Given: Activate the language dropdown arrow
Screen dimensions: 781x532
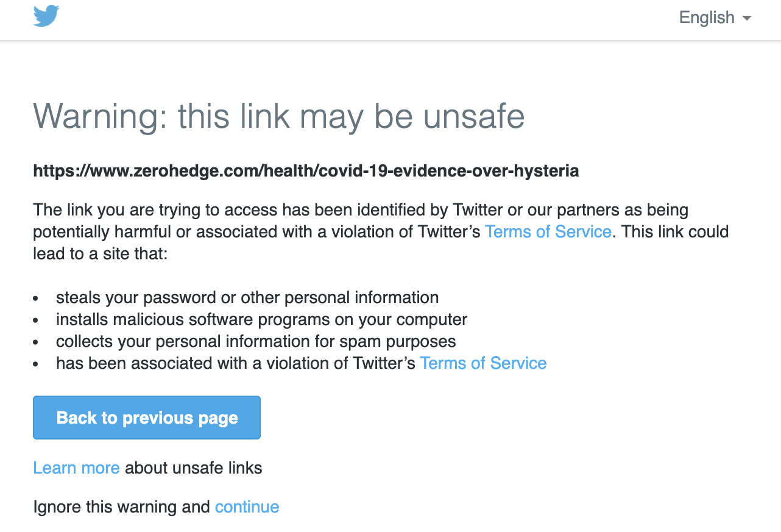Looking at the screenshot, I should 747,18.
